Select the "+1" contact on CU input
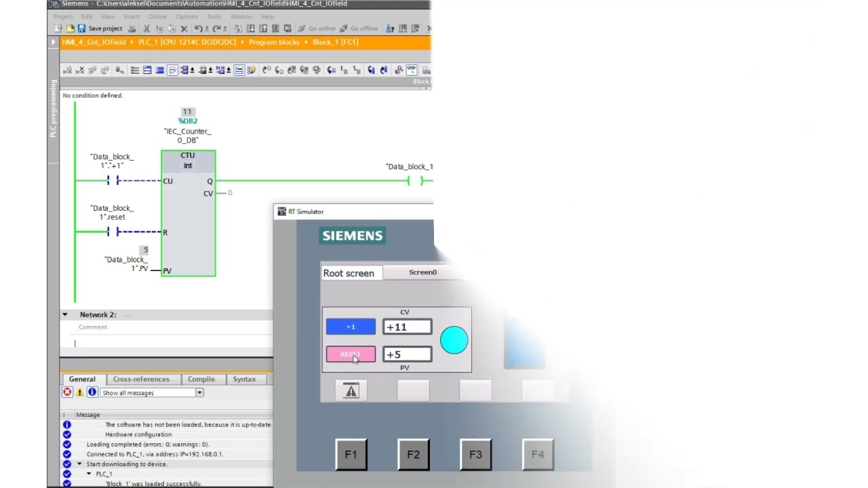 (113, 180)
